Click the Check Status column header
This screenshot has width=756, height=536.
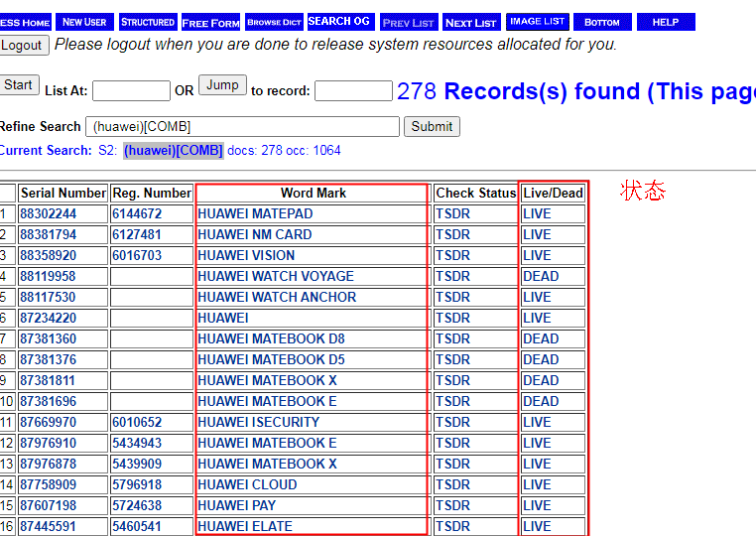(476, 193)
